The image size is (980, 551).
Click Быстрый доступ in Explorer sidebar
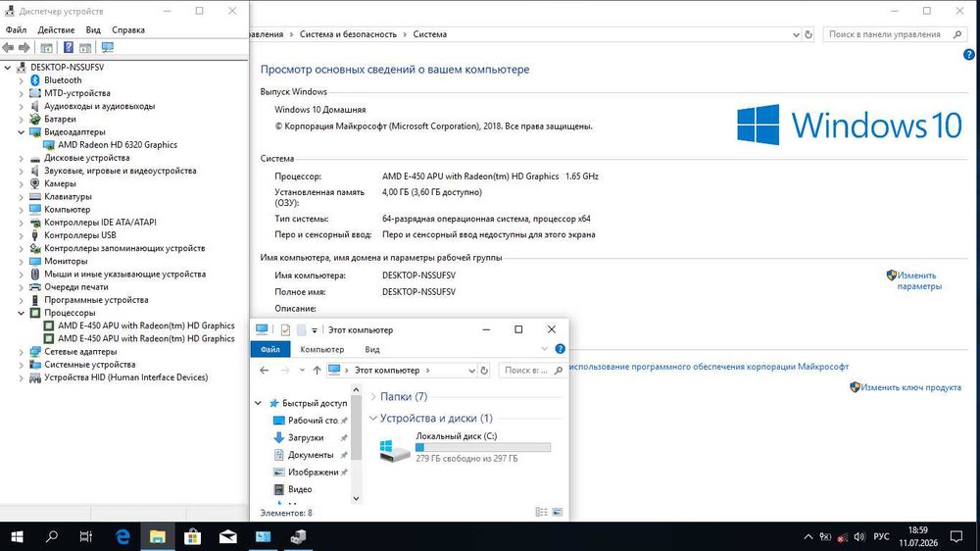click(315, 403)
